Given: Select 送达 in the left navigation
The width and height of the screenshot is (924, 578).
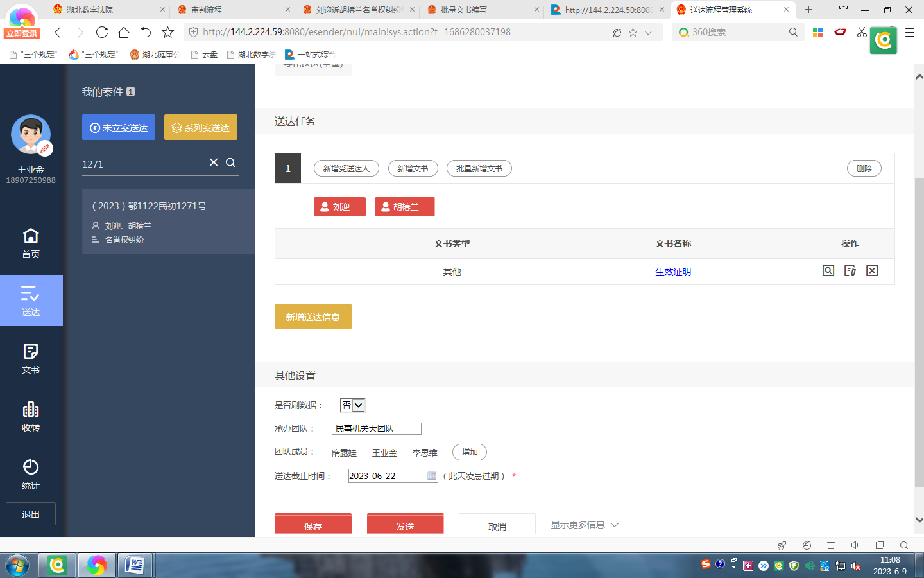Looking at the screenshot, I should (x=30, y=301).
